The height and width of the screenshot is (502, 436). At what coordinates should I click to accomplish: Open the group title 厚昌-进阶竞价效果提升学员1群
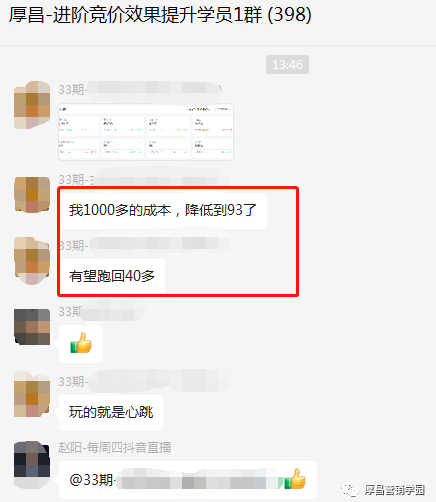pos(135,15)
